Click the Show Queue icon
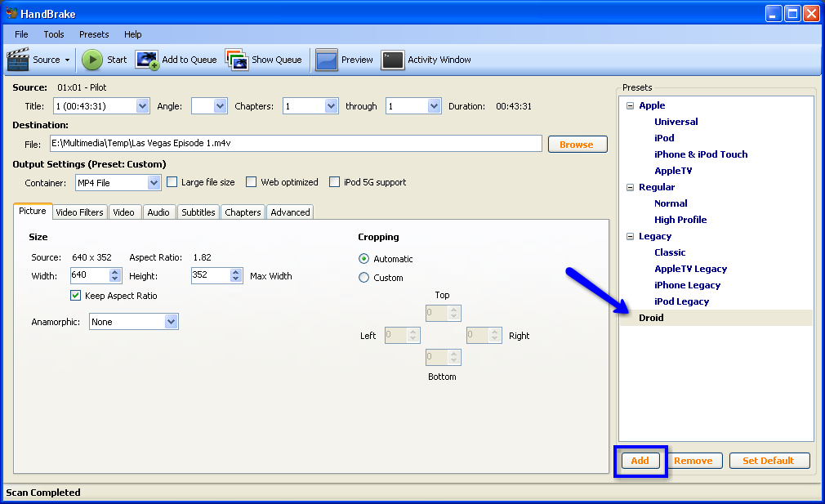The image size is (825, 504). click(237, 60)
